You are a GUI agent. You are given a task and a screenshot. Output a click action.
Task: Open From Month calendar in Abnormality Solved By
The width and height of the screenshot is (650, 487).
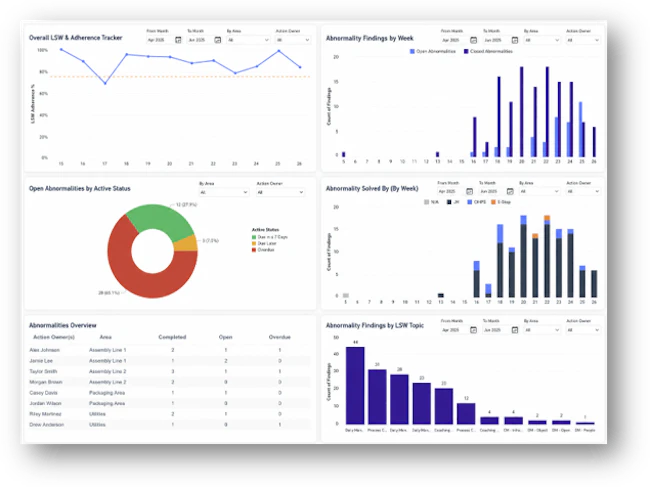coord(469,191)
